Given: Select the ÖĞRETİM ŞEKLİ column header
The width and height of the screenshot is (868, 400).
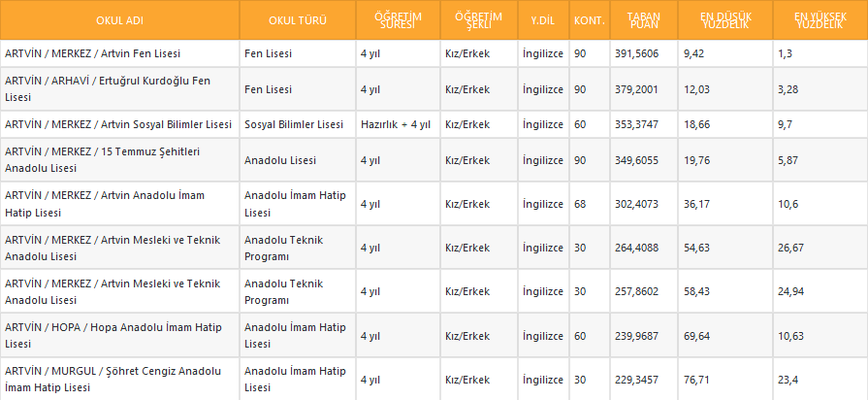Looking at the screenshot, I should [478, 20].
